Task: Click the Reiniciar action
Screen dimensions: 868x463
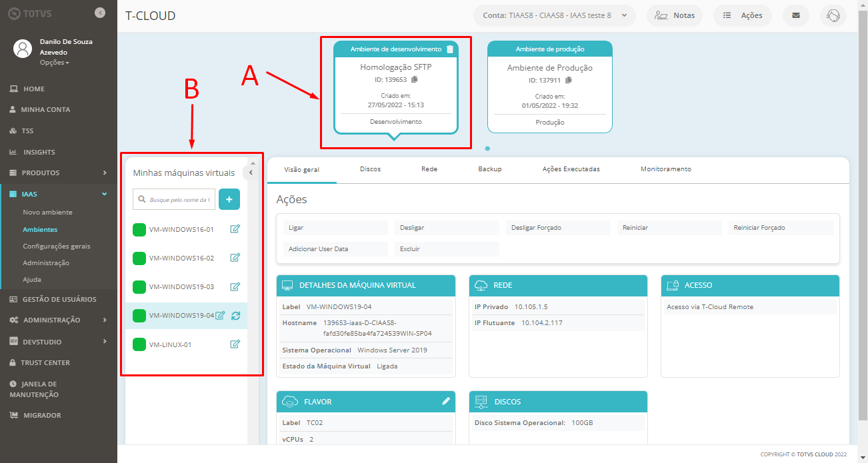Action: point(669,228)
